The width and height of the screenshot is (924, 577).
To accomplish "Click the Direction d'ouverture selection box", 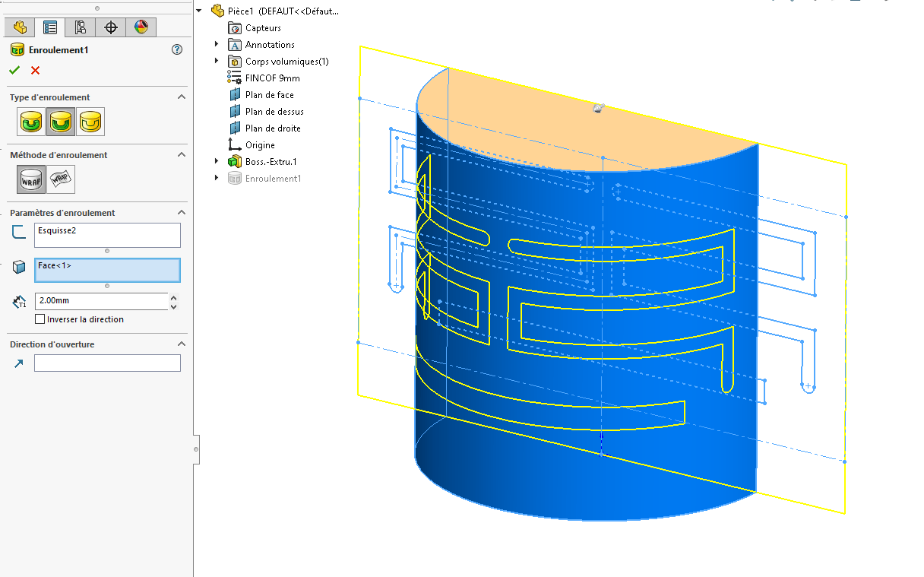I will click(x=106, y=363).
